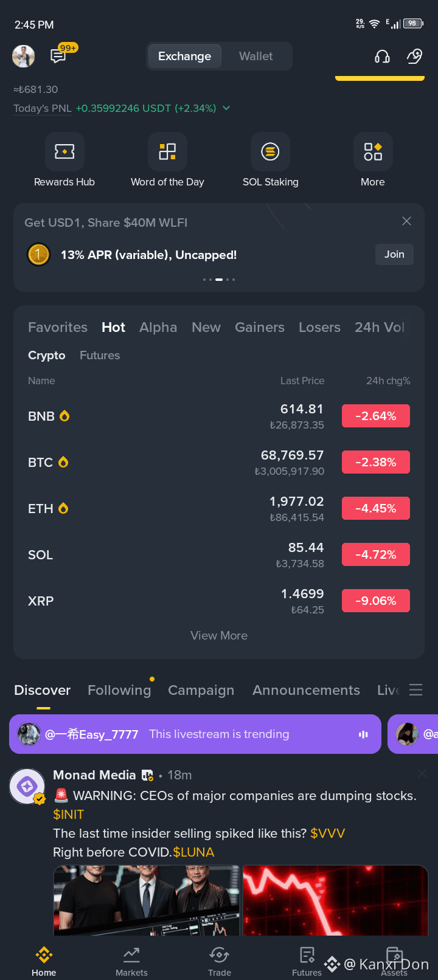Go to Markets in bottom navigation
This screenshot has width=438, height=980.
pyautogui.click(x=131, y=961)
